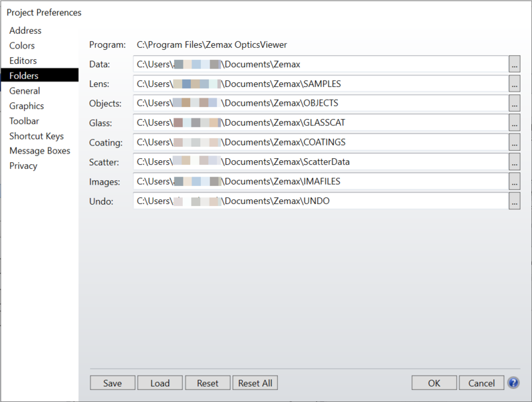Browse for the Undo folder

[514, 201]
